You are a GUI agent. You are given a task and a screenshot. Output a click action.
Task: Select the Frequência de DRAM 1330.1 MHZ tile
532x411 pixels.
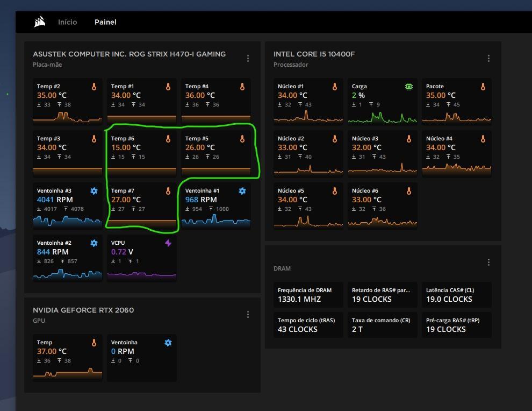[308, 295]
